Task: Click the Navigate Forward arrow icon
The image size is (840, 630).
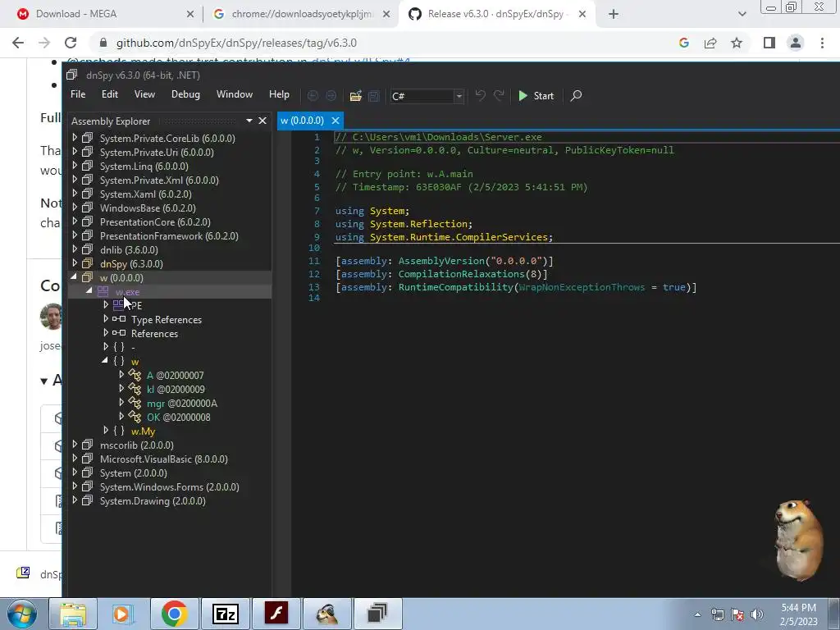Action: click(331, 96)
